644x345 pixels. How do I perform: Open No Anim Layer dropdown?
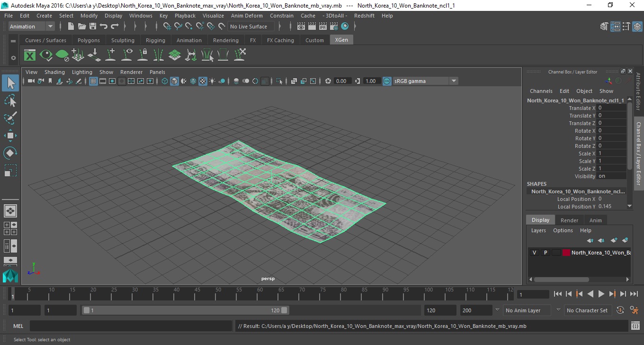coord(528,310)
